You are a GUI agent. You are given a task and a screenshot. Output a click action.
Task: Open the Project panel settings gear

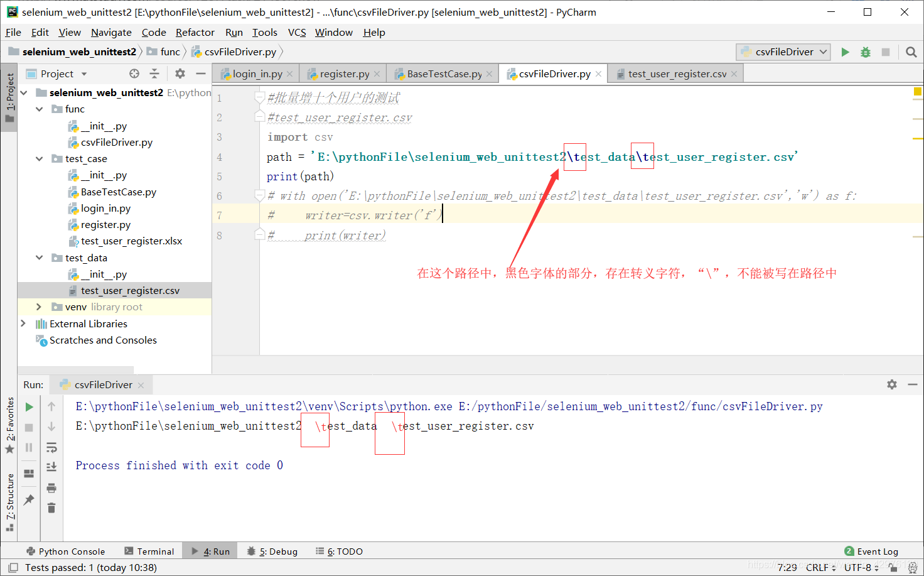[180, 73]
